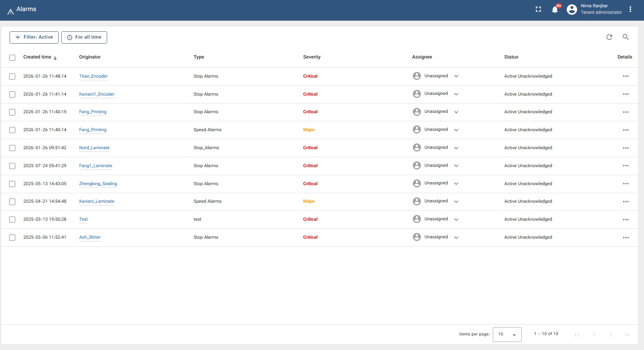Screen dimensions: 644x350
Task: Open details menu for Ash_Slitter alarm
Action: click(626, 237)
